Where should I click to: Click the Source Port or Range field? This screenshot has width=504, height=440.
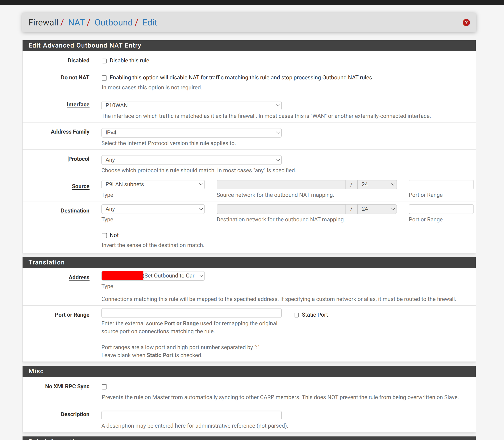point(441,184)
